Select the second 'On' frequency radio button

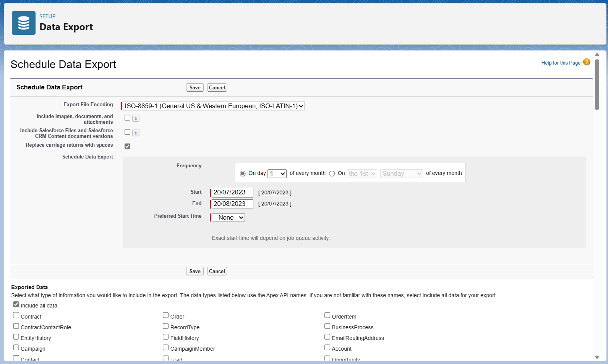(332, 174)
